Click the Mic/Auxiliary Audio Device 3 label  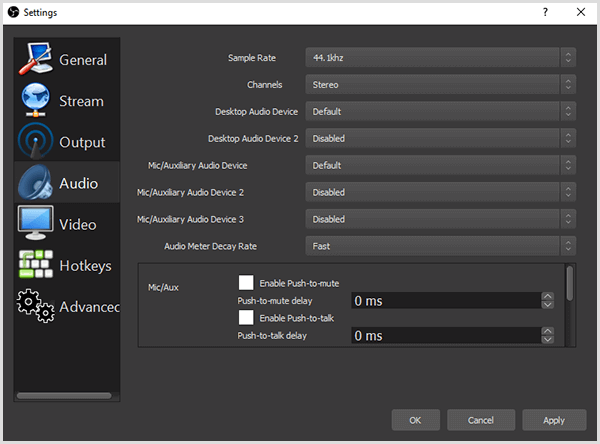(190, 219)
